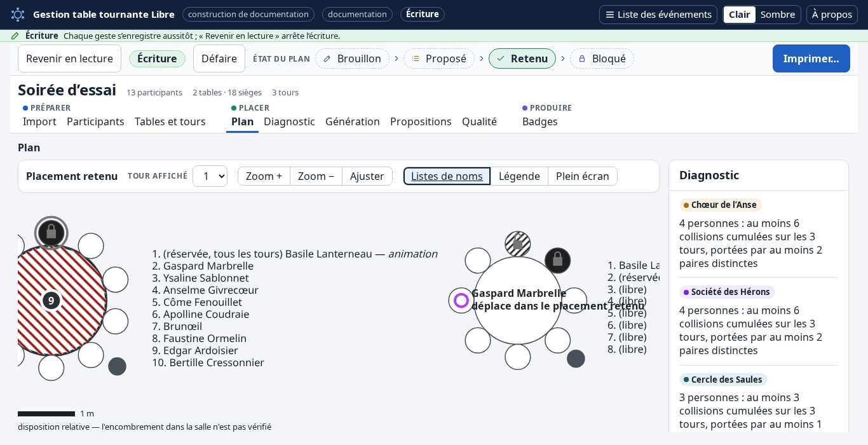Open the Génération tab

pos(353,121)
